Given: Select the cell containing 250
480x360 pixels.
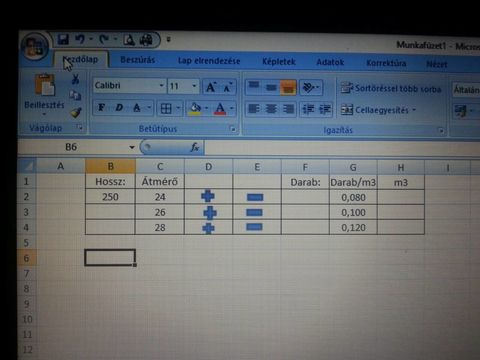Looking at the screenshot, I should tap(110, 197).
